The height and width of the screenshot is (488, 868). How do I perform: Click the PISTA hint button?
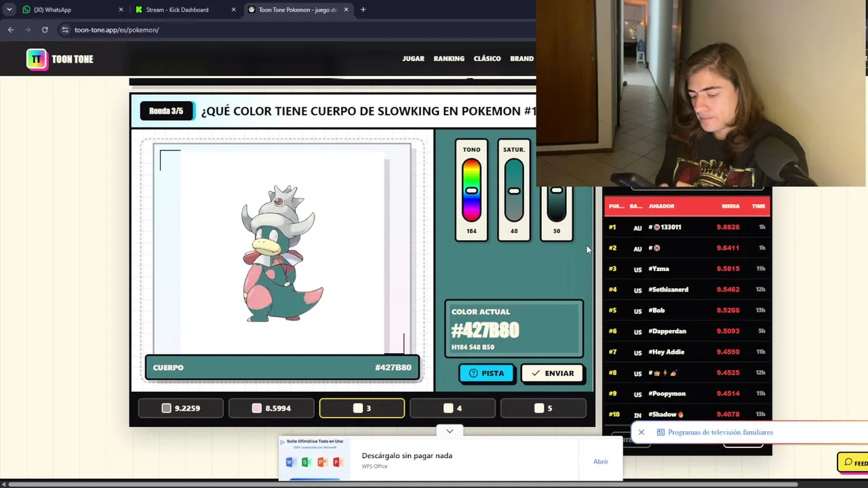[486, 373]
